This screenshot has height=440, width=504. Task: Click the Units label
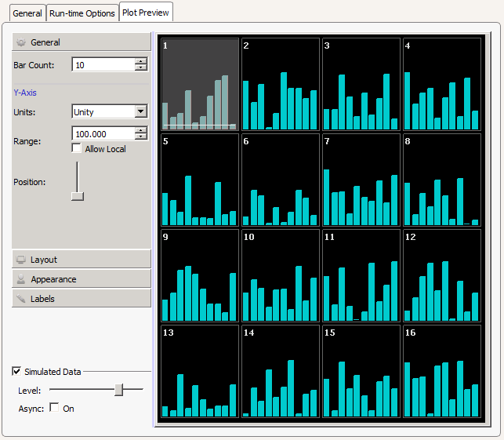[24, 112]
